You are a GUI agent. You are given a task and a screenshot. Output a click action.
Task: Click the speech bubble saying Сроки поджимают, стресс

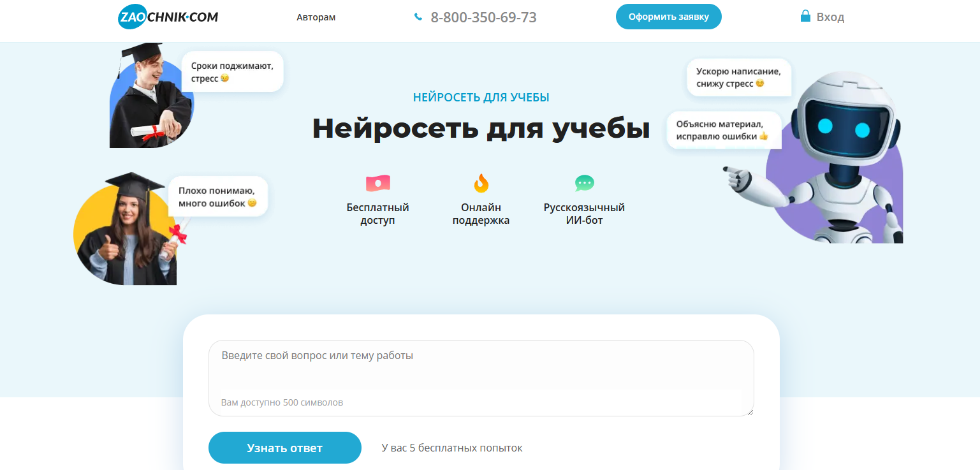point(232,71)
